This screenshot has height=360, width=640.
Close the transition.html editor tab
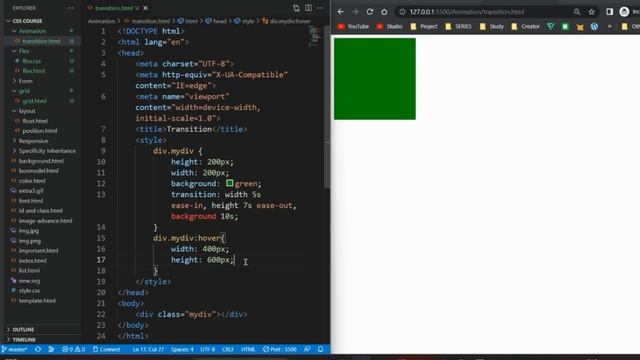pos(145,8)
